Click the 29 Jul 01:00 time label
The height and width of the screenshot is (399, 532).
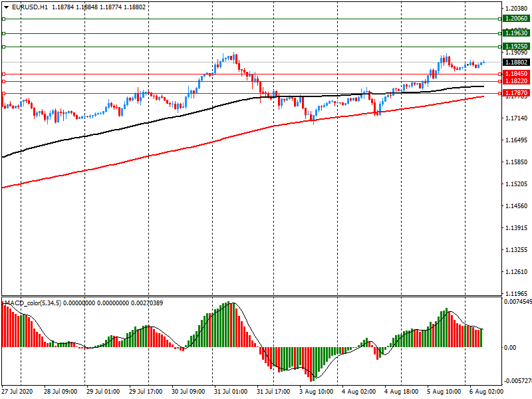pos(103,392)
